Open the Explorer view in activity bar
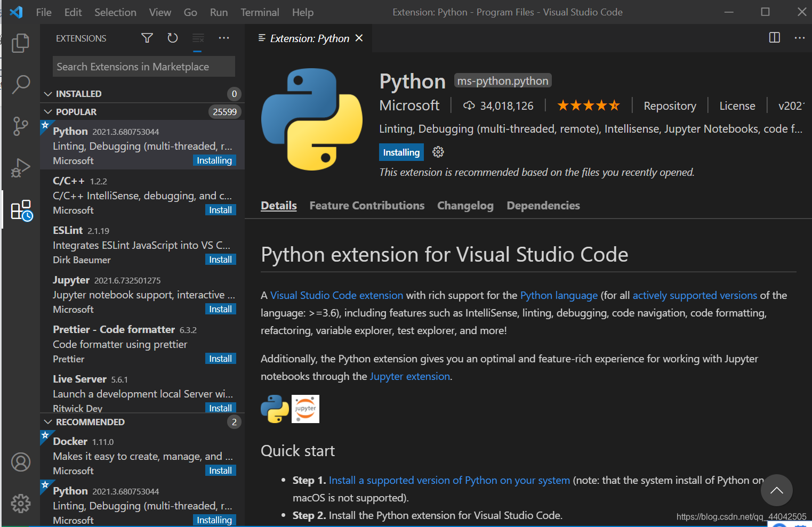Viewport: 812px width, 527px height. 20,43
